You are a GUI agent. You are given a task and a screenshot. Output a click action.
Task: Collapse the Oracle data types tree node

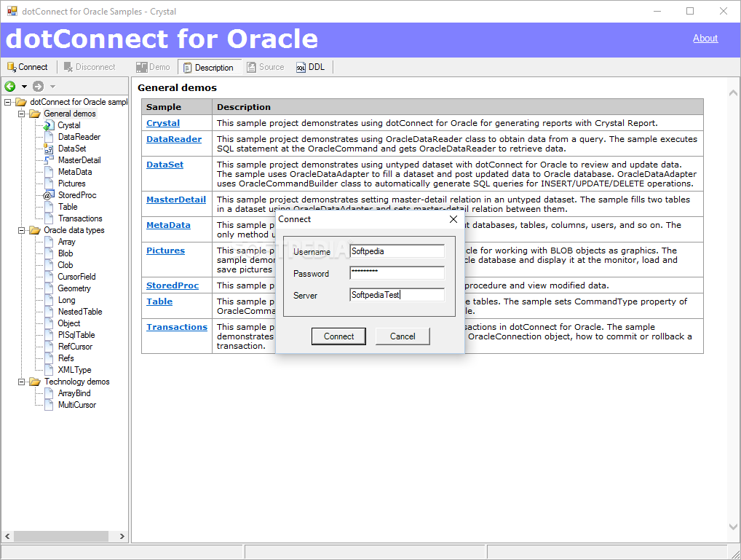click(21, 230)
